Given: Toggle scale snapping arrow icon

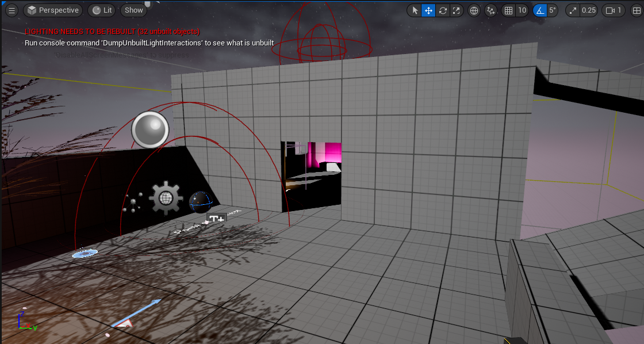Looking at the screenshot, I should pyautogui.click(x=573, y=11).
